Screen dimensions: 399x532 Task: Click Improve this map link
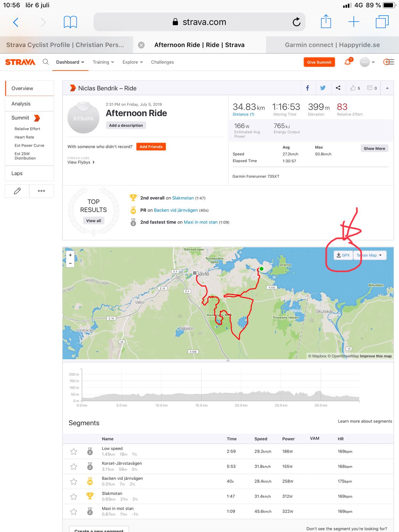point(376,356)
